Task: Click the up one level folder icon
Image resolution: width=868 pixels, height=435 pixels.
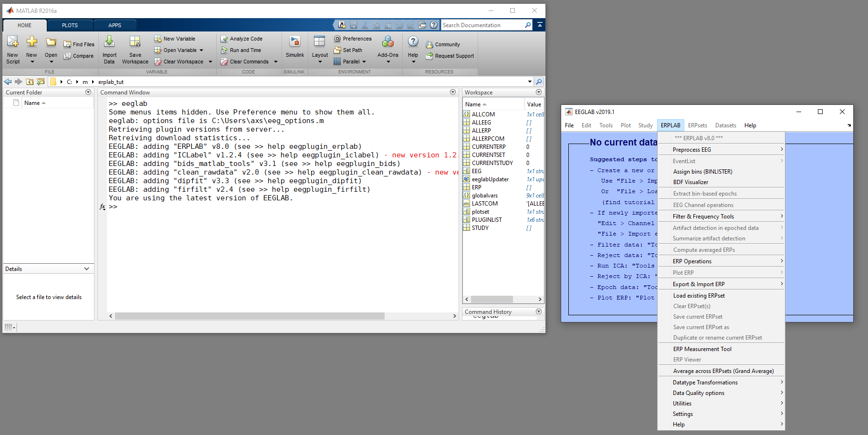Action: pyautogui.click(x=30, y=82)
